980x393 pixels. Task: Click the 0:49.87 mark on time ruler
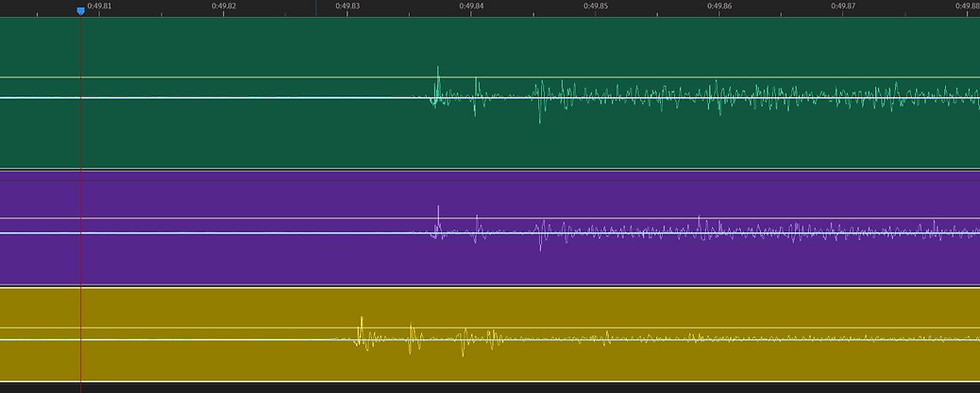843,6
